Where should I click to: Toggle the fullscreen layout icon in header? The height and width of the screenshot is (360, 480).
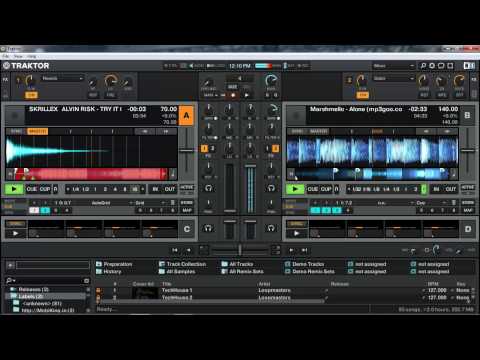pyautogui.click(x=450, y=66)
